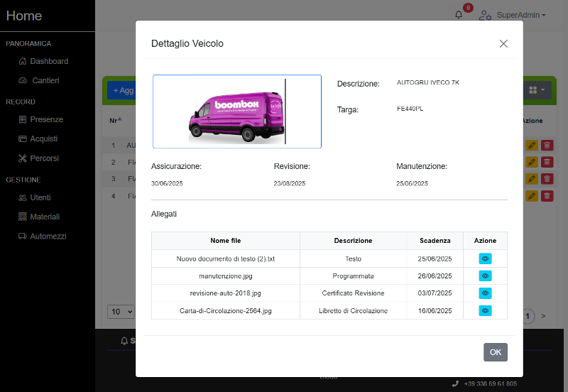Click the notification bell icon

pos(459,15)
